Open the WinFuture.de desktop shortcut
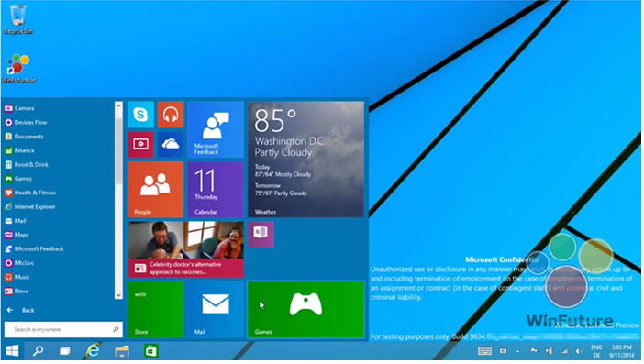The height and width of the screenshot is (364, 644). click(18, 68)
